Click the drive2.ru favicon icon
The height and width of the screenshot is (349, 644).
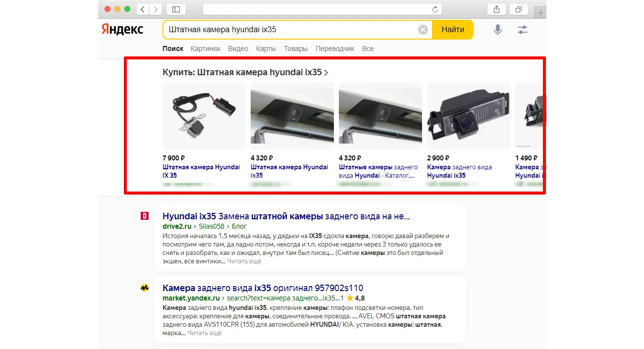[145, 216]
